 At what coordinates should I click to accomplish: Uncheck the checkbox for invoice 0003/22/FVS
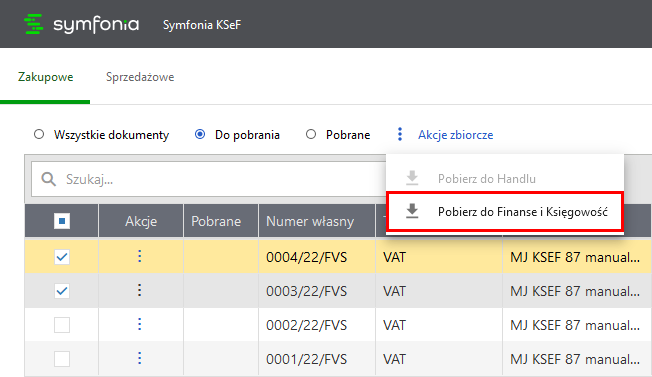[x=62, y=291]
